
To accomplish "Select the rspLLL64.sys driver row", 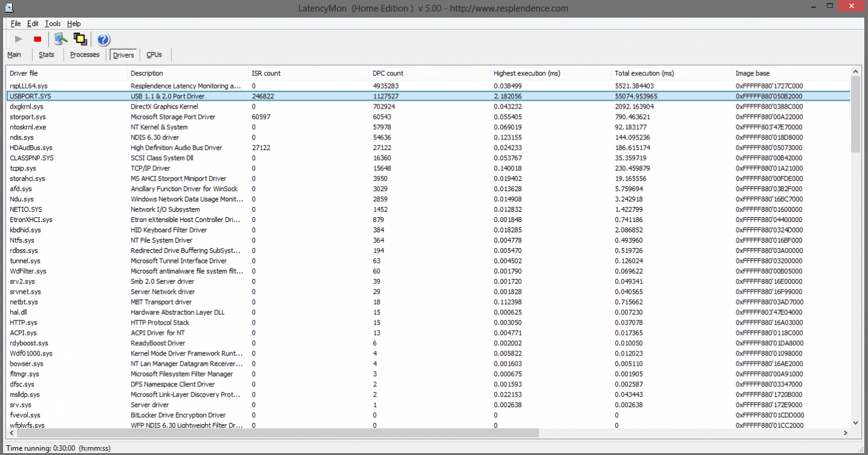I will point(429,86).
